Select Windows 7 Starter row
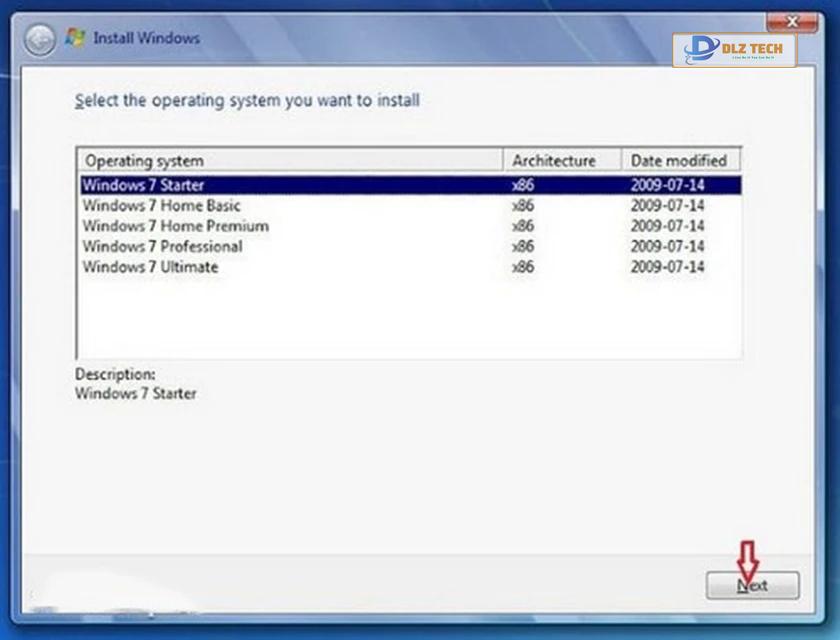The image size is (840, 640). 410,185
